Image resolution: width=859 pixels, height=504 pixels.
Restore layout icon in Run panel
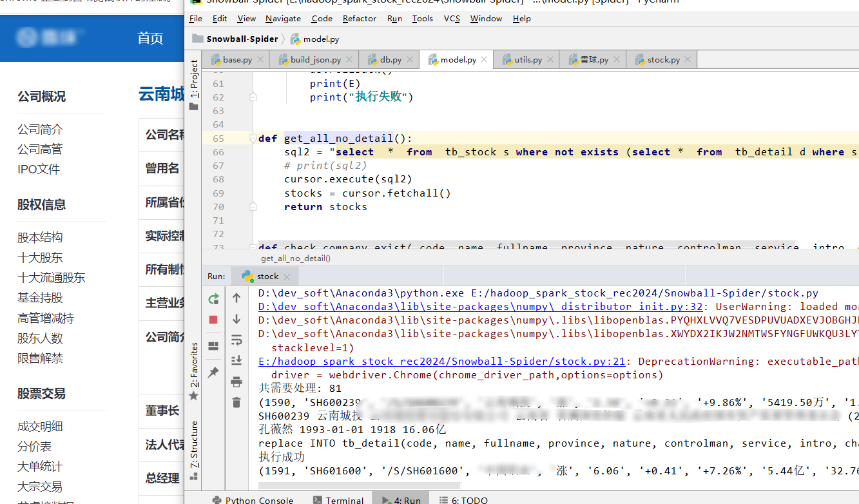(x=213, y=347)
